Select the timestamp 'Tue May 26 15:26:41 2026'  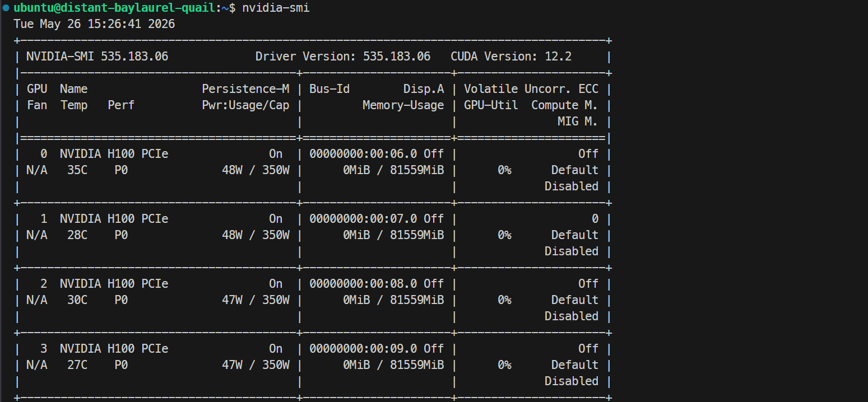pos(94,24)
